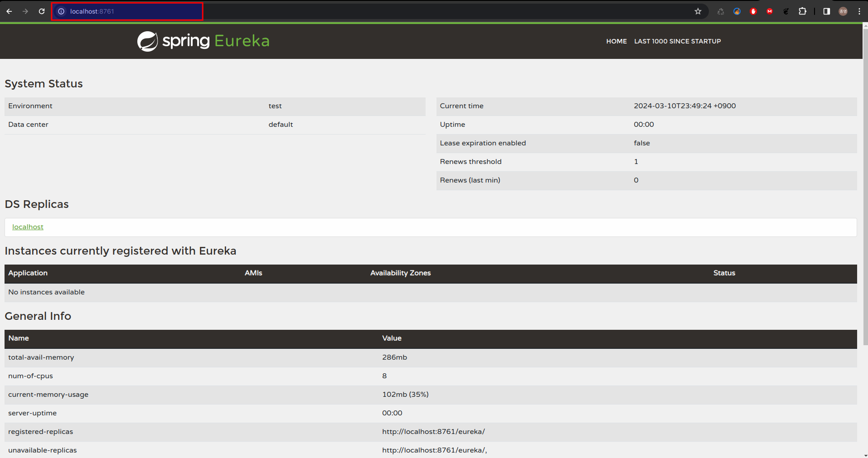Viewport: 868px width, 458px height.
Task: Select the 'Environment' row label
Action: click(x=30, y=106)
